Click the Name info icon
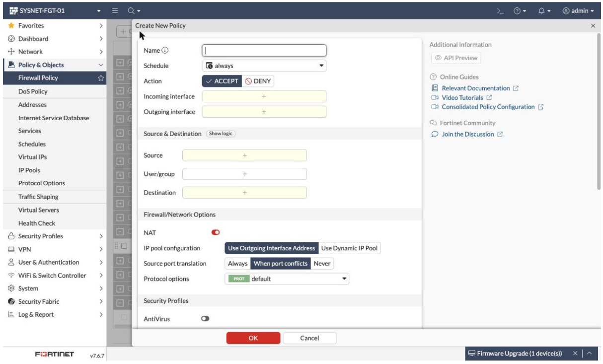This screenshot has width=603, height=364. 165,50
